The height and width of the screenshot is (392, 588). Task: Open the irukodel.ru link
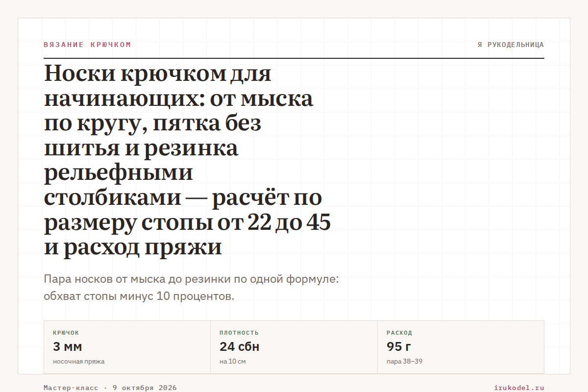(x=519, y=388)
